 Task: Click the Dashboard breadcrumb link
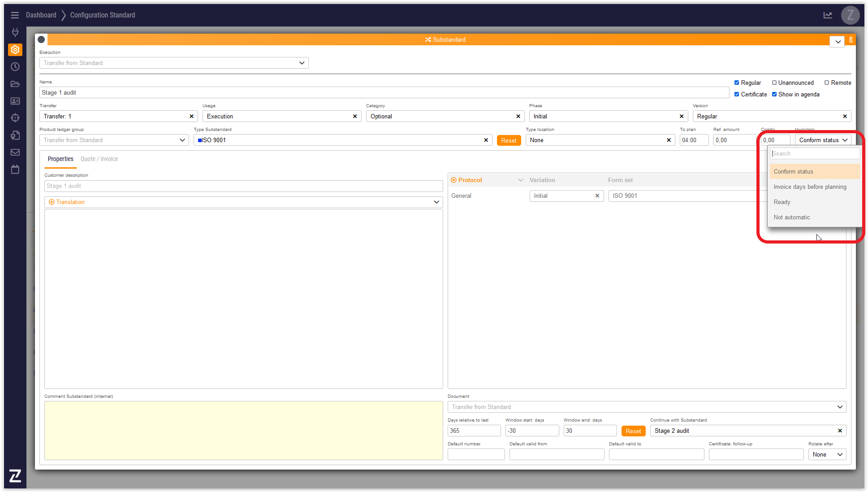[41, 15]
